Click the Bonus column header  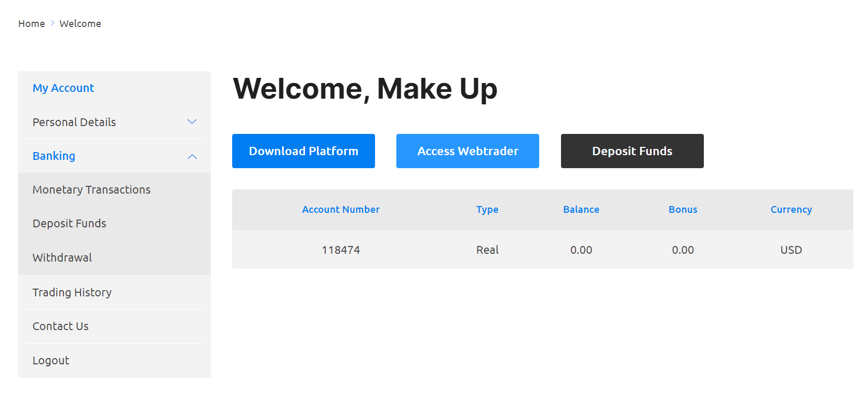pyautogui.click(x=683, y=210)
